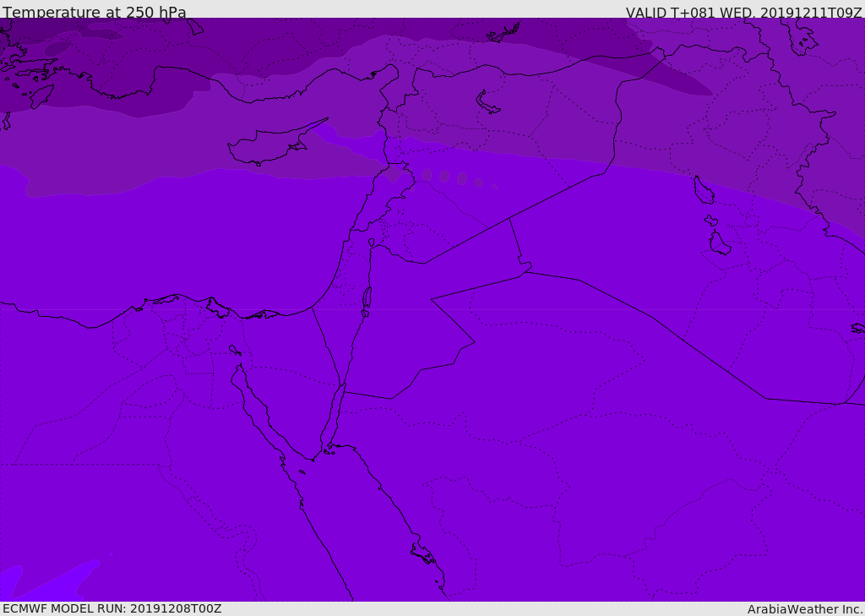Click the Farasan islands in the Red Sea

[x=424, y=553]
